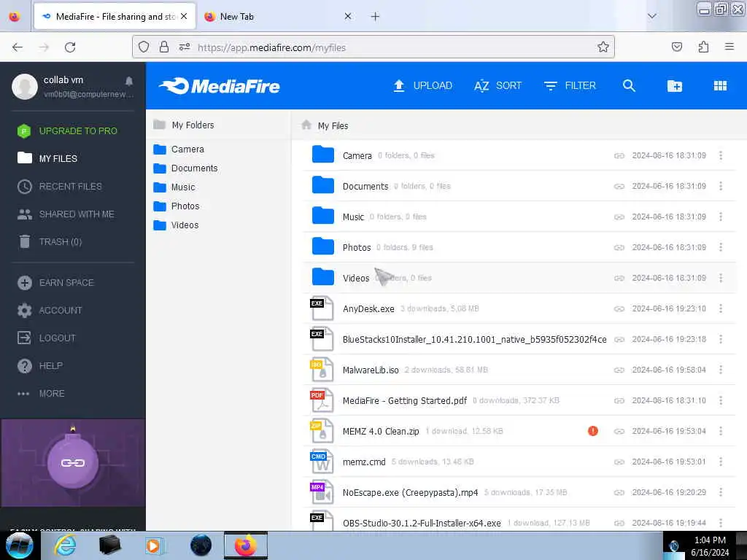This screenshot has width=747, height=560.
Task: Open options menu for Documents folder row
Action: coord(721,186)
